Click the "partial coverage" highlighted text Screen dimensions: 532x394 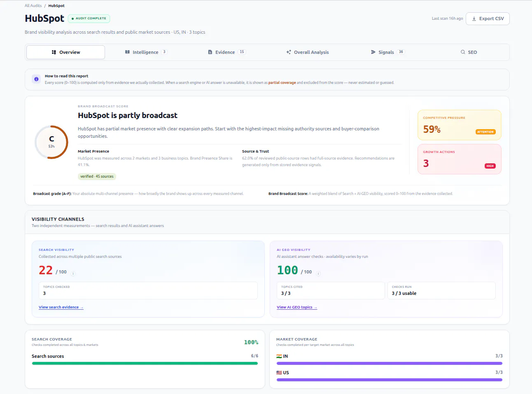282,83
